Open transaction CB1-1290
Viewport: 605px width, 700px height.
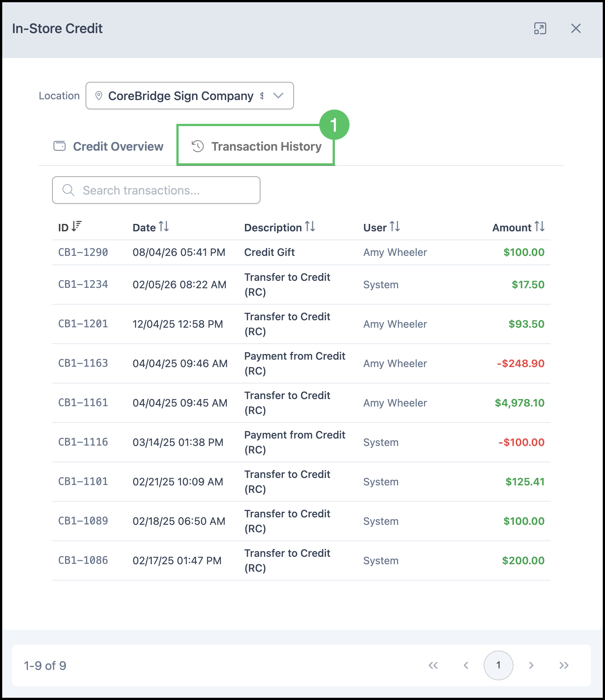point(83,252)
